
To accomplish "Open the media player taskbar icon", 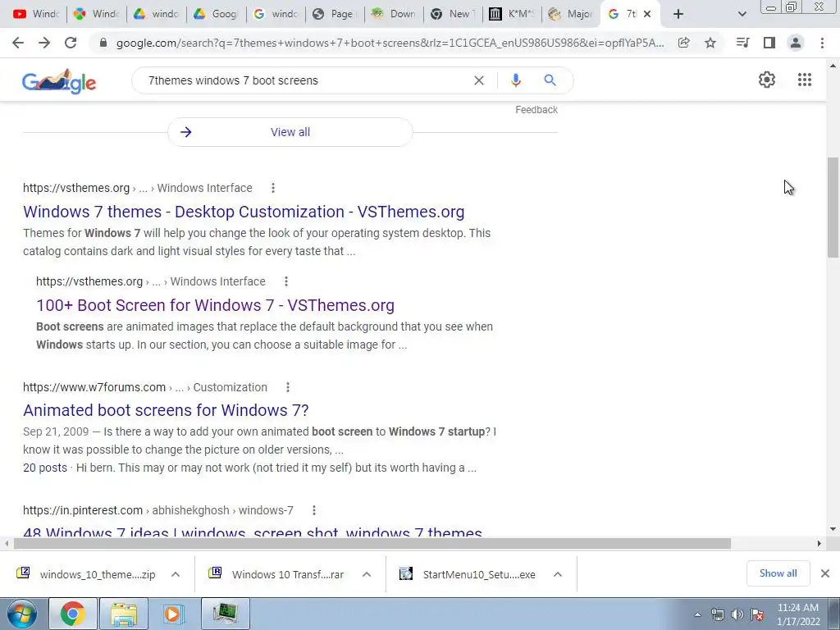I will tap(174, 614).
